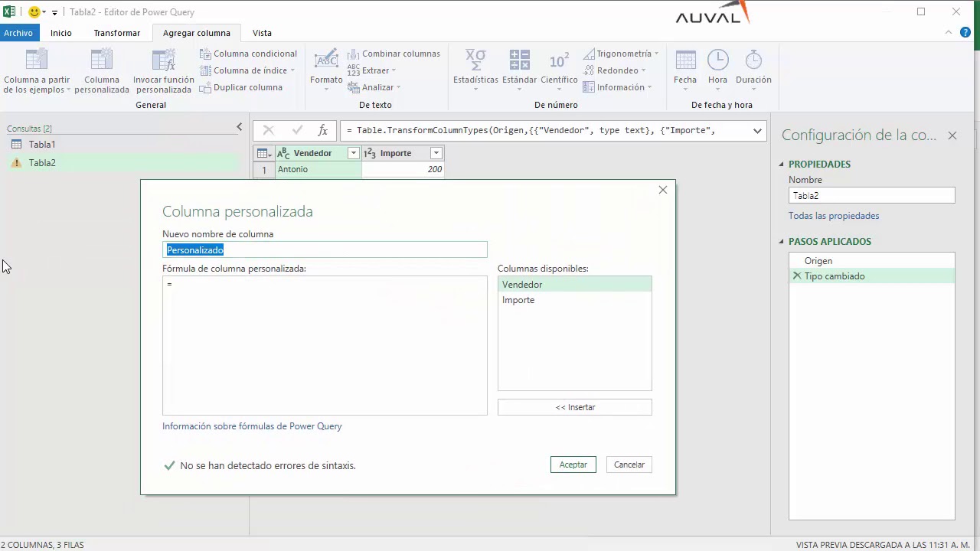The image size is (980, 551).
Task: Collapse the ribbon
Action: point(948,33)
